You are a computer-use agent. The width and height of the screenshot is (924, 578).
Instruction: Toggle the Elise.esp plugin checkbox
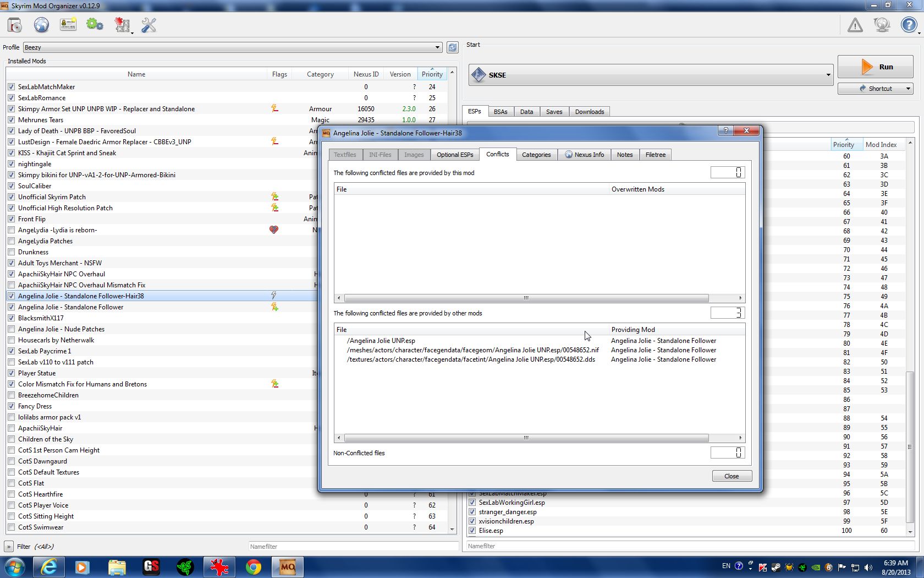point(472,531)
